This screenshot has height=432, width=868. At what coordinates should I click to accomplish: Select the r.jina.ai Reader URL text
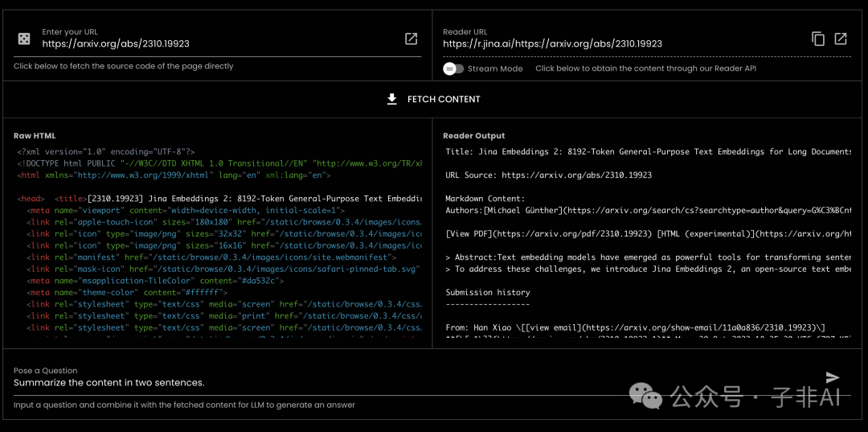point(553,44)
